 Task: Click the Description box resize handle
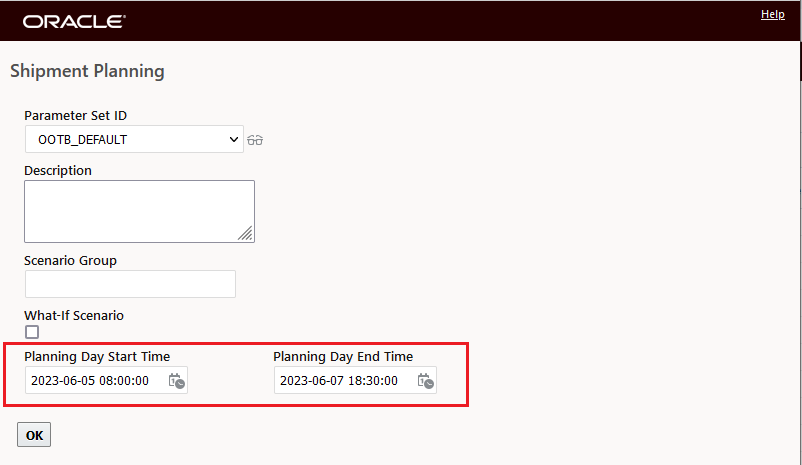(246, 233)
